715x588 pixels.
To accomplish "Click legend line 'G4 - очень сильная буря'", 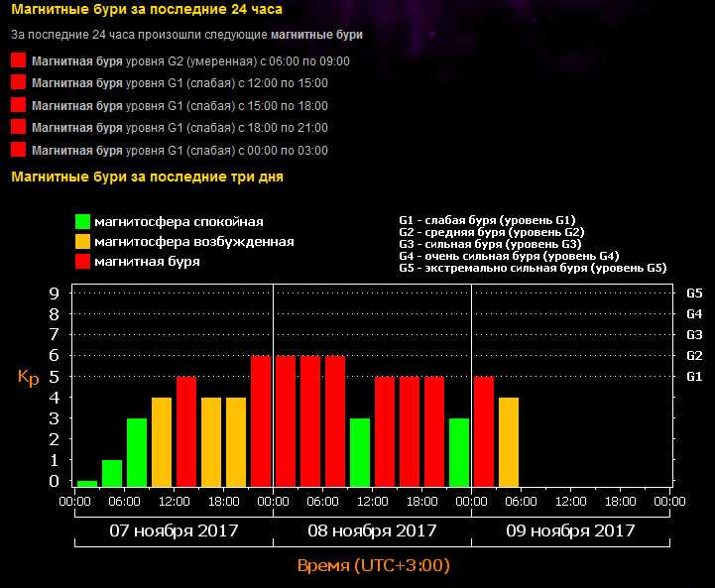I will coord(509,256).
